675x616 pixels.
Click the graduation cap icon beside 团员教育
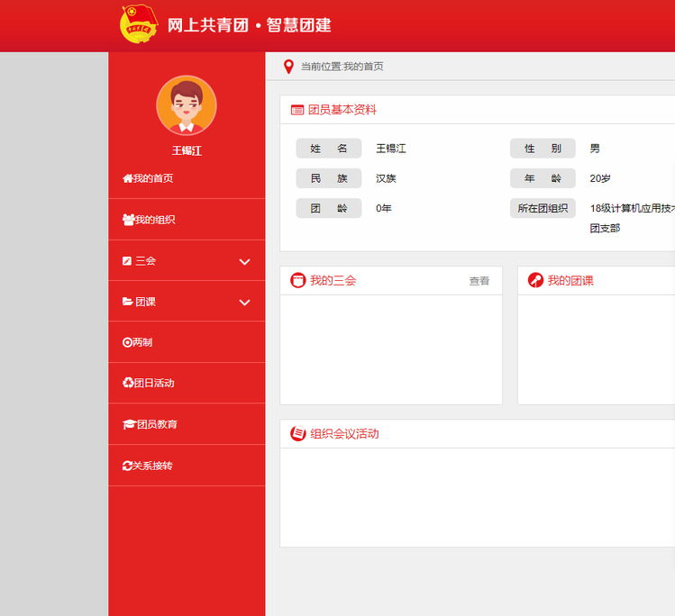(x=128, y=424)
